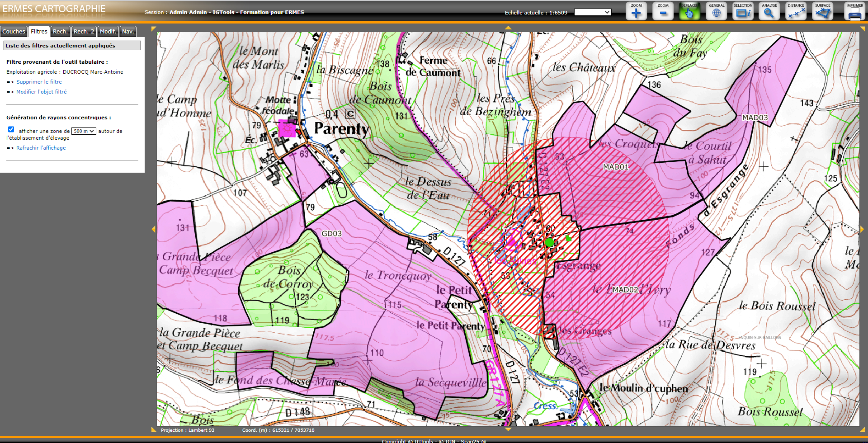
Task: Click Rafrachir l'affichage link
Action: click(x=41, y=148)
